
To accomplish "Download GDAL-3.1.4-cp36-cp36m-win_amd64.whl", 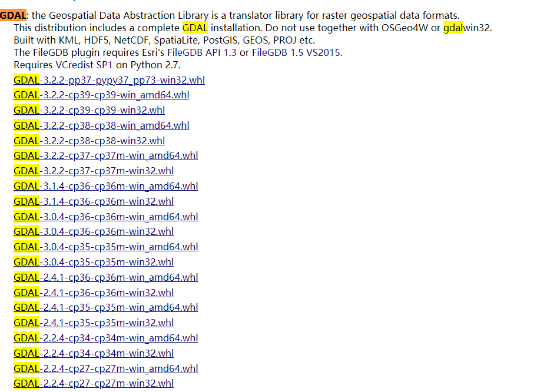I will [x=105, y=186].
